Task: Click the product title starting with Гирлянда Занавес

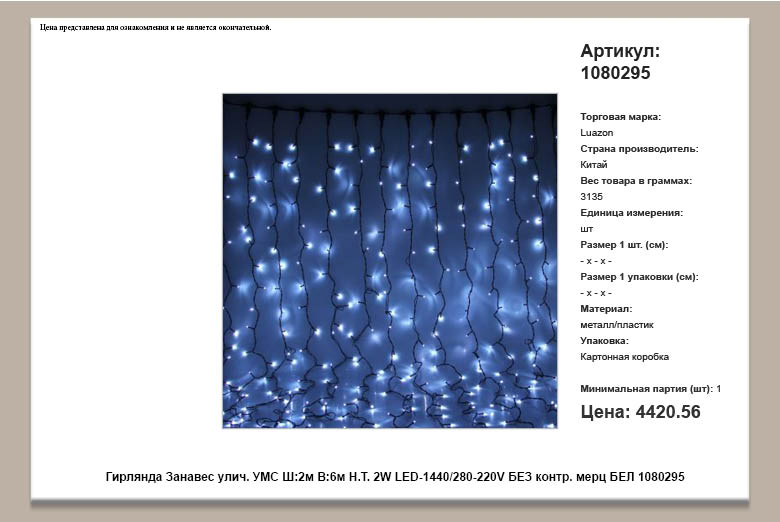Action: (x=395, y=477)
